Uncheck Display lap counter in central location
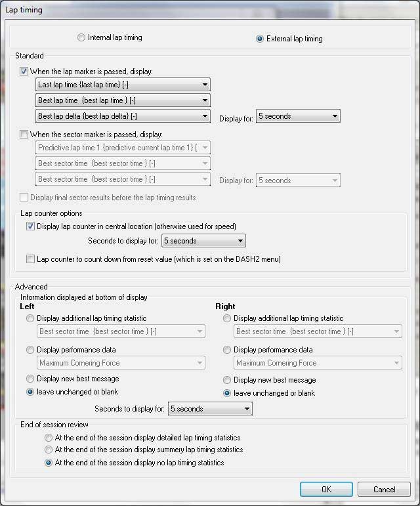 click(x=30, y=226)
